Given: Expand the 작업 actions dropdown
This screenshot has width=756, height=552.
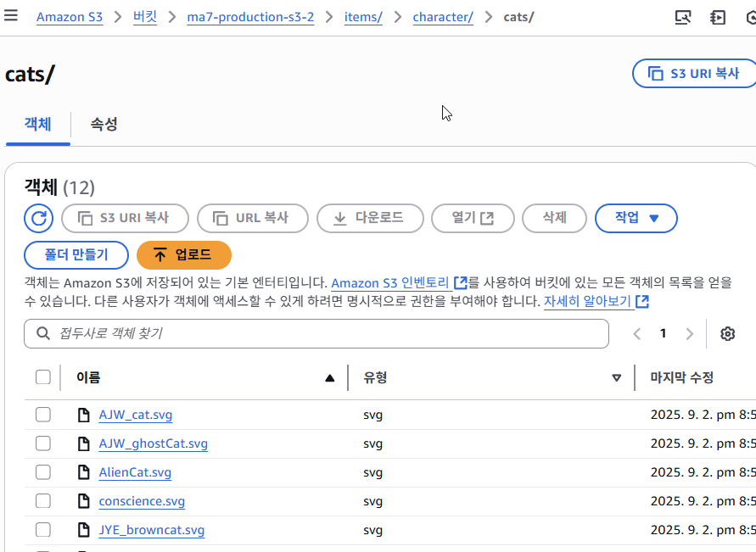Looking at the screenshot, I should [636, 218].
